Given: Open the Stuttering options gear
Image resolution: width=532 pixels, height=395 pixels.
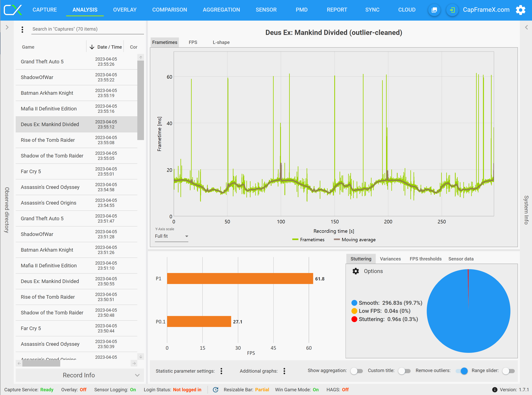Looking at the screenshot, I should (355, 271).
